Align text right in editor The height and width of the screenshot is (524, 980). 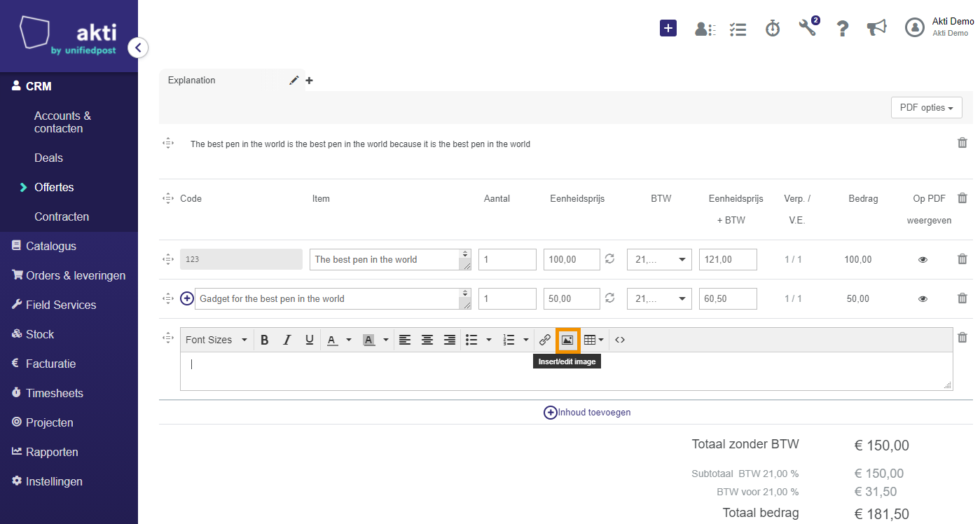pyautogui.click(x=450, y=340)
